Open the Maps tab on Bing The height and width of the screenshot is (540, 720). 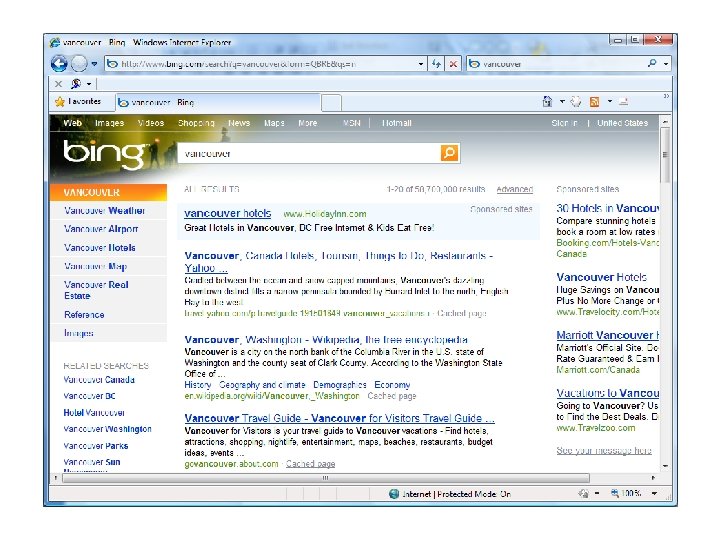coord(274,123)
